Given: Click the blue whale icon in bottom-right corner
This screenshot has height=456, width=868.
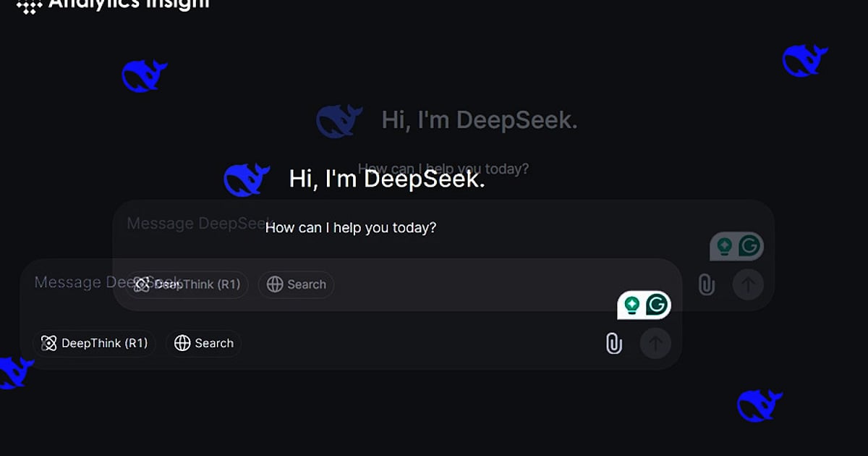Looking at the screenshot, I should (x=759, y=404).
